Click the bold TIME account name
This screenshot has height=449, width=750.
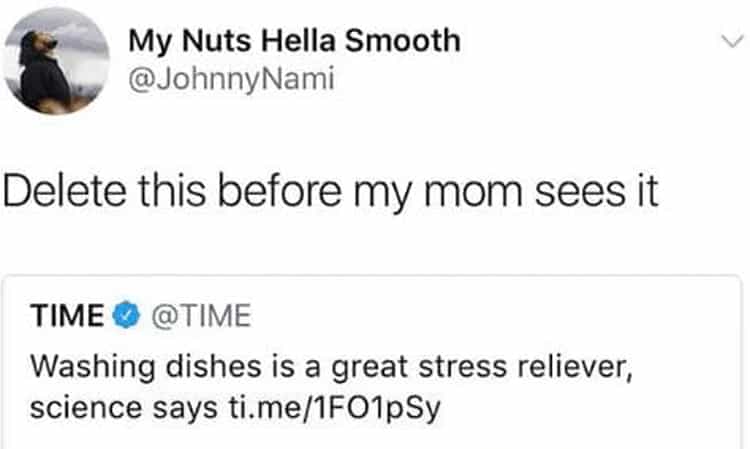[67, 318]
